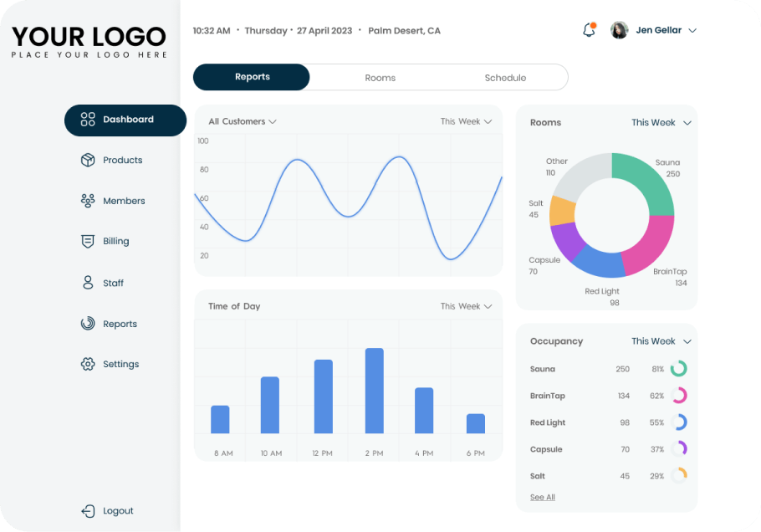Image resolution: width=761 pixels, height=532 pixels.
Task: Click the Red Light occupancy ring indicator
Action: click(679, 422)
